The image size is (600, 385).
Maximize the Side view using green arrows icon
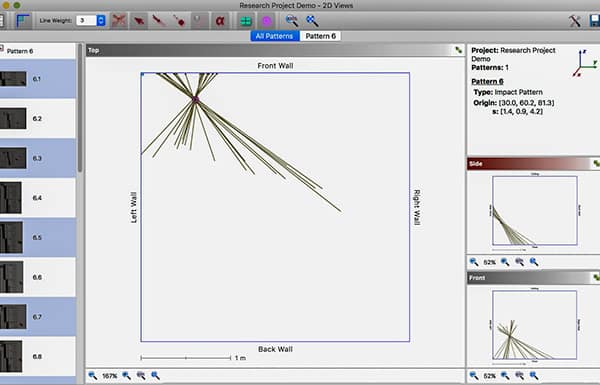(596, 163)
